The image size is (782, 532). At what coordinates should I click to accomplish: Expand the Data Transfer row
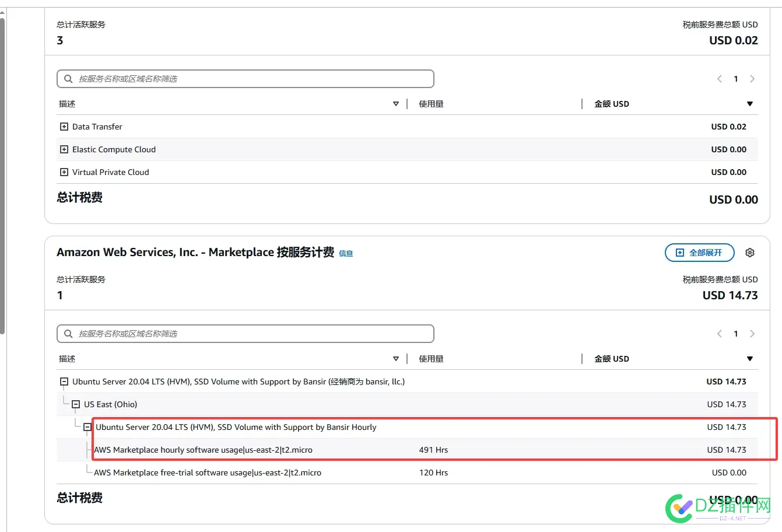coord(64,127)
